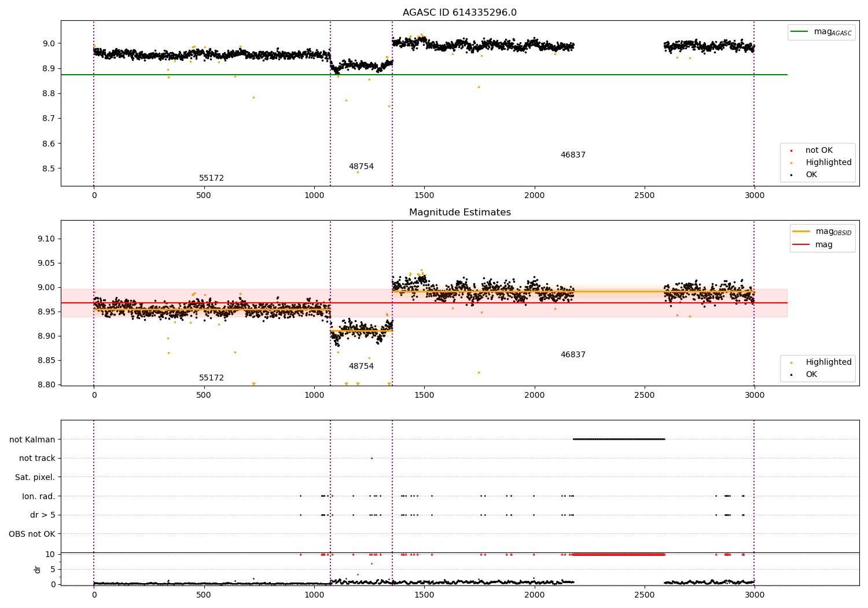Click "OK" in the AGASC ID plot's lower legend
Screen dimensions: 868x608
point(811,175)
